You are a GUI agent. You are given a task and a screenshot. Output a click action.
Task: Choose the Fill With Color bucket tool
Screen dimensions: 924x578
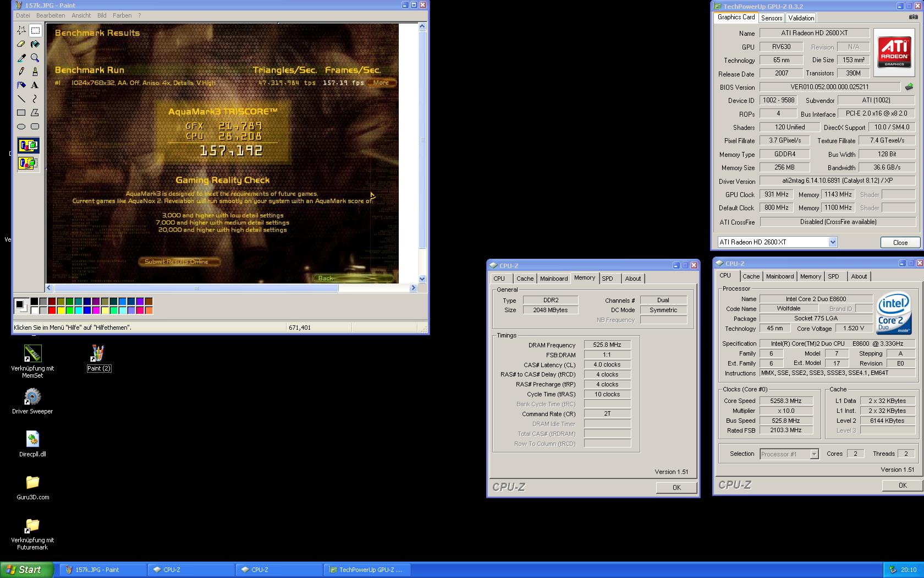pos(35,44)
